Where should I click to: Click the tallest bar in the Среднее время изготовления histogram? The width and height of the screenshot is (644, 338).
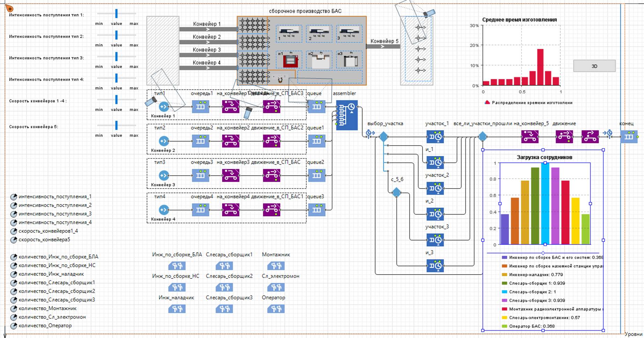point(540,67)
